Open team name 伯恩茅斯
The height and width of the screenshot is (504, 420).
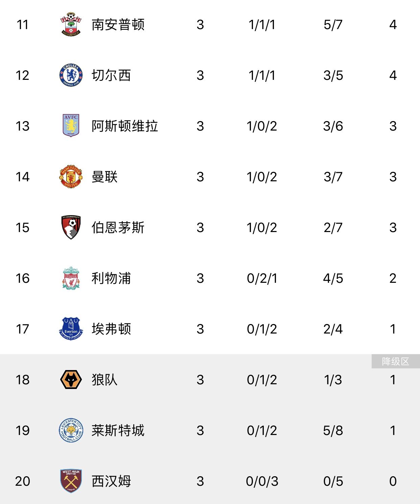[118, 228]
